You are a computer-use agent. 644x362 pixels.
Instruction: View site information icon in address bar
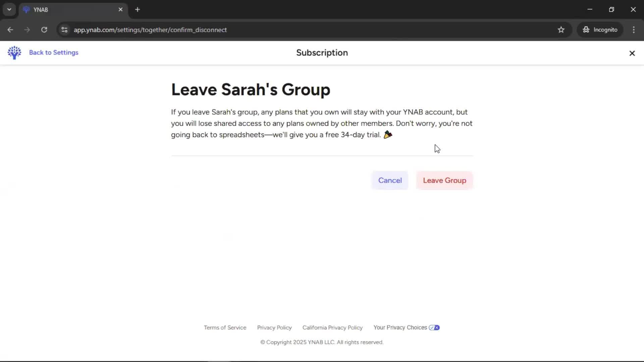point(64,30)
